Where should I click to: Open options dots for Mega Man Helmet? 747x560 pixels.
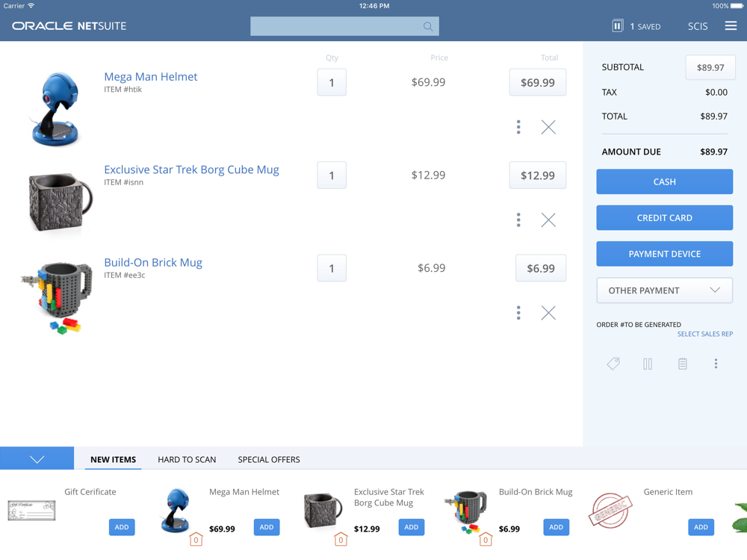(518, 127)
